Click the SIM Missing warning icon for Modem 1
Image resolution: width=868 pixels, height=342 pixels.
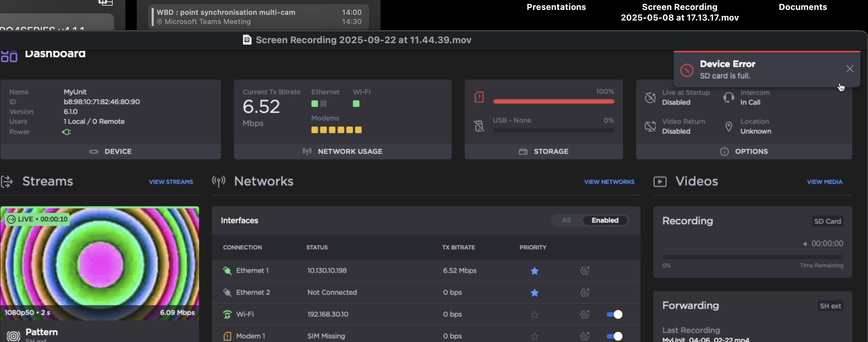coord(227,336)
